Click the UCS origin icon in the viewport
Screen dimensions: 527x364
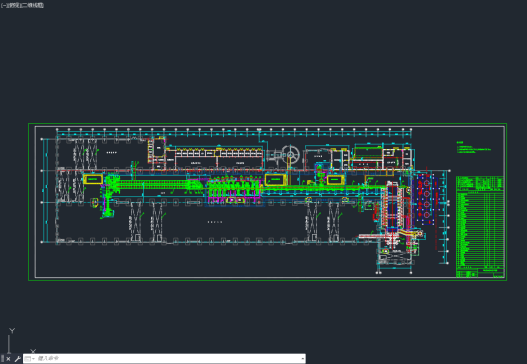tap(20, 341)
